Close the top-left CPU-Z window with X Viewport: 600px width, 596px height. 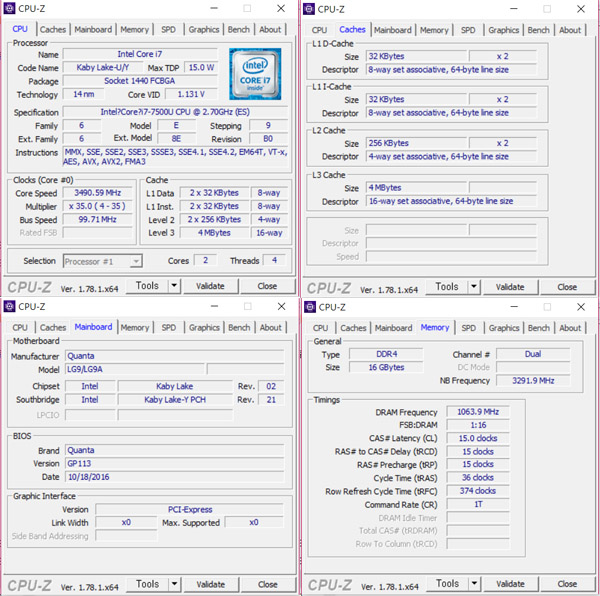(x=281, y=8)
